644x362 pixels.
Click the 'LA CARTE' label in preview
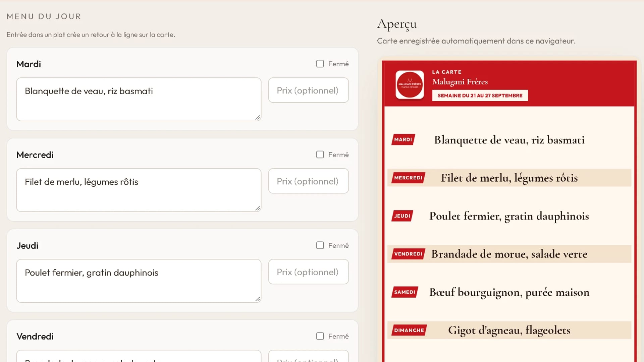click(x=447, y=72)
